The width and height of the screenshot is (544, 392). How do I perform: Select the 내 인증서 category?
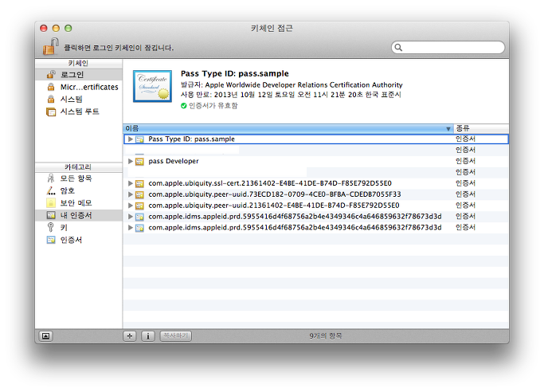79,215
